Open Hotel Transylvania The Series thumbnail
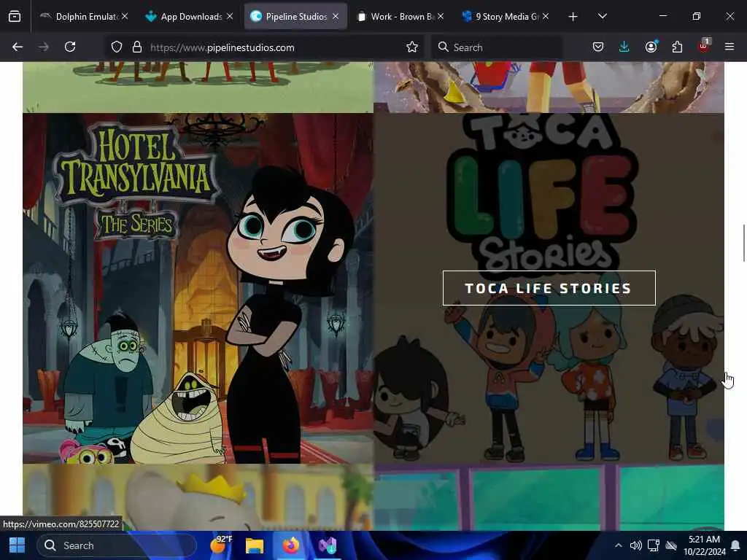This screenshot has width=747, height=560. tap(198, 288)
